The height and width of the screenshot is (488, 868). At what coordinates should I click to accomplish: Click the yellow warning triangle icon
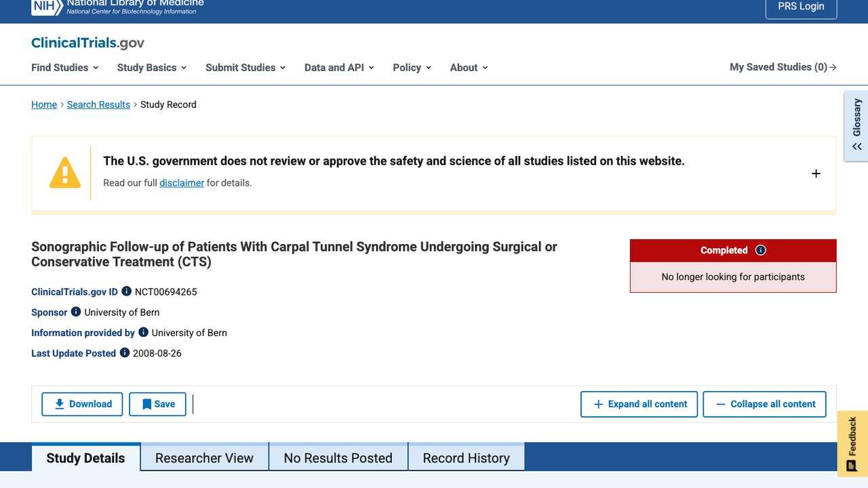(x=65, y=173)
